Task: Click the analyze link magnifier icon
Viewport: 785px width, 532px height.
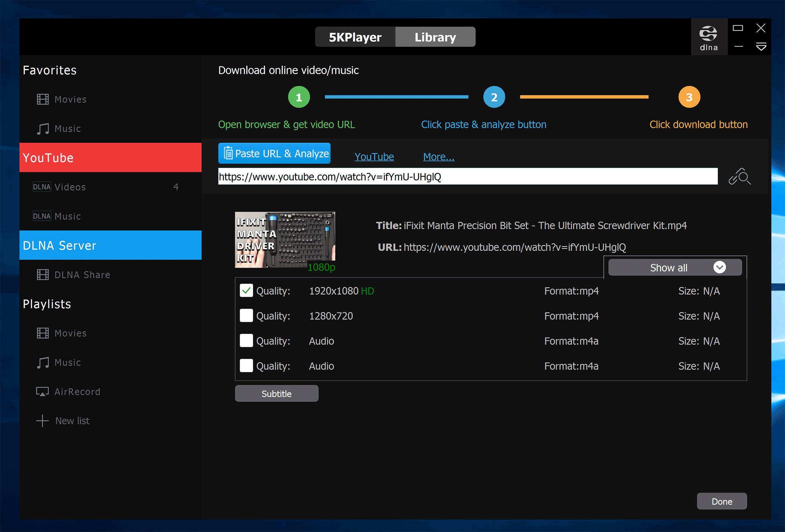Action: tap(739, 177)
